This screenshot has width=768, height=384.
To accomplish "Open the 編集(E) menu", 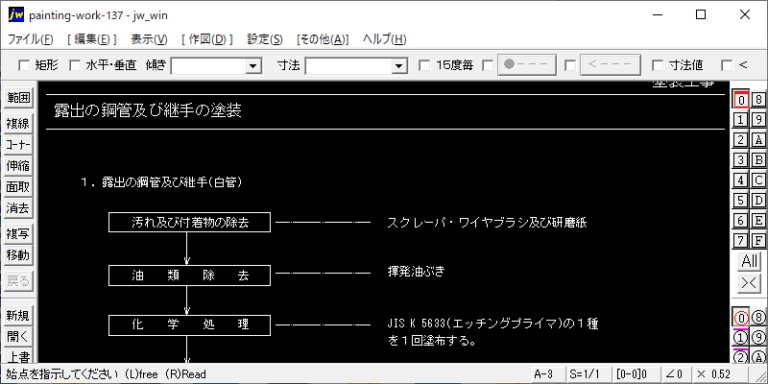I will click(x=92, y=39).
